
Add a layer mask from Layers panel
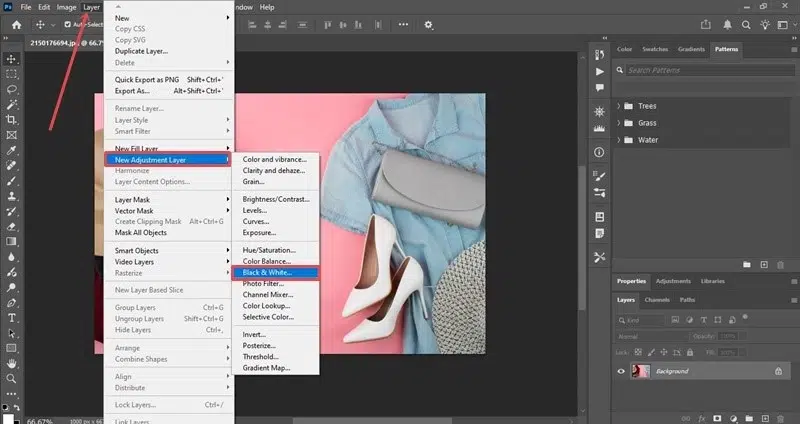(717, 418)
